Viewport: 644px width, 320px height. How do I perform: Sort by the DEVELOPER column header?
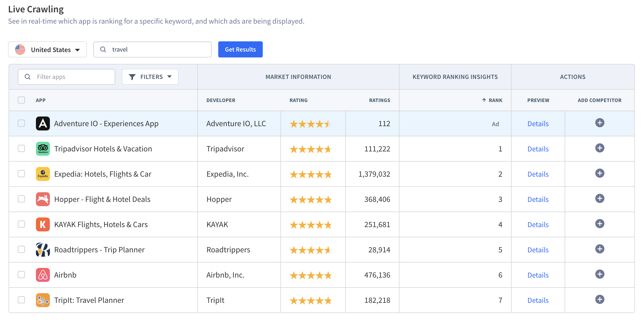(x=221, y=100)
